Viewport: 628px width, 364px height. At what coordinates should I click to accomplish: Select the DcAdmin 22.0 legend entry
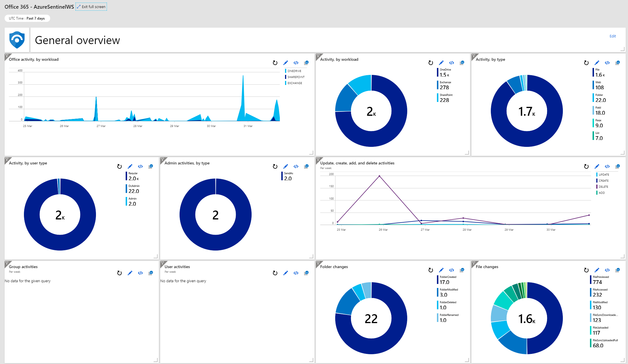click(133, 189)
